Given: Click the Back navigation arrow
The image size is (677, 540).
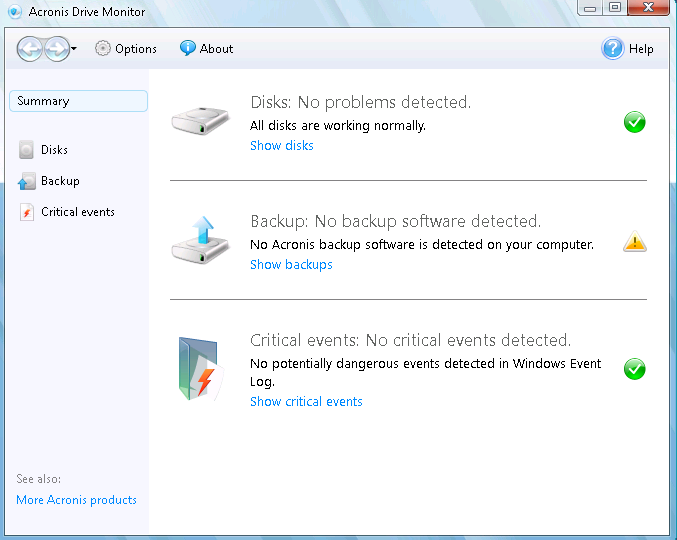Looking at the screenshot, I should click(x=29, y=49).
